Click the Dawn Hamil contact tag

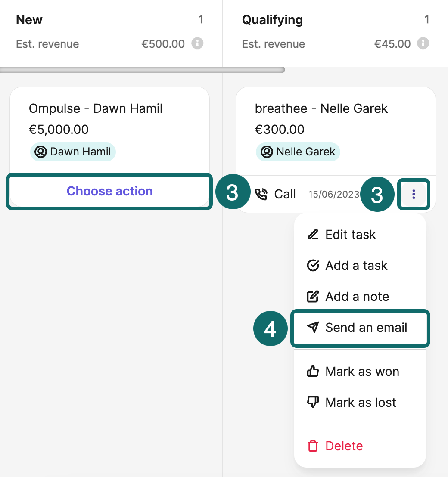tap(73, 152)
